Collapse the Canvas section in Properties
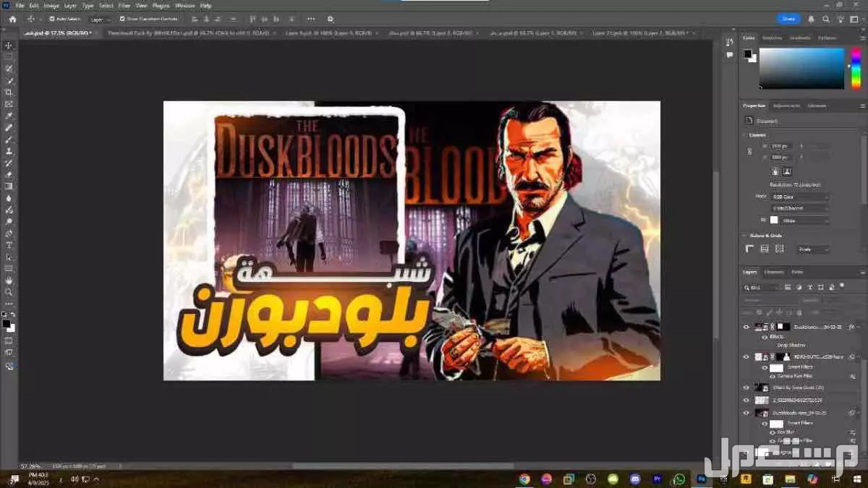This screenshot has width=868, height=488. click(x=744, y=135)
